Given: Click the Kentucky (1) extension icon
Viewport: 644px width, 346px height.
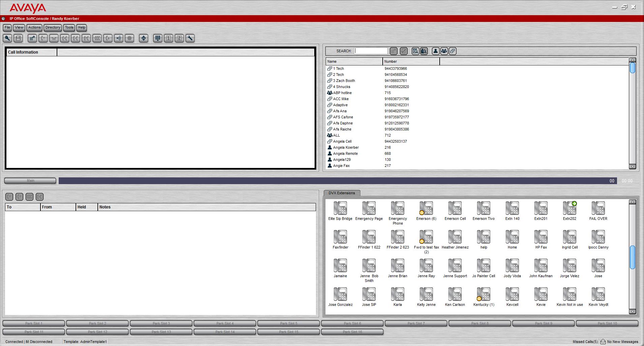Looking at the screenshot, I should [x=484, y=294].
